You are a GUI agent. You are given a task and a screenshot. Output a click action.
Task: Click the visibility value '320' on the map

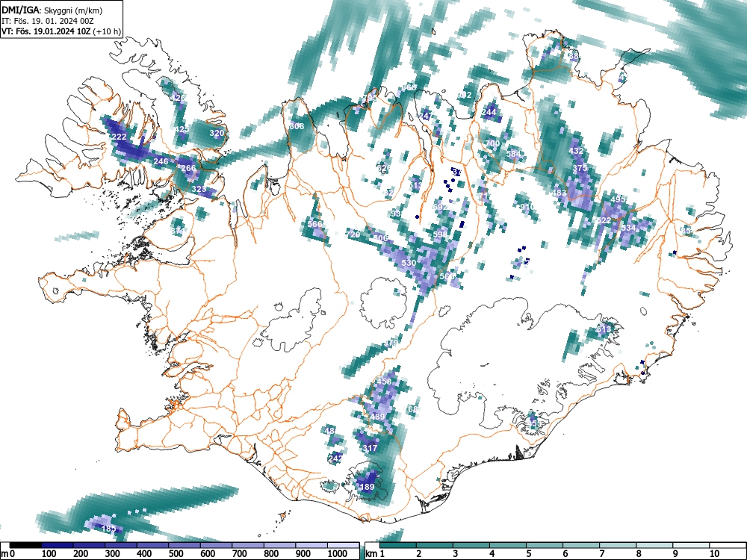pos(217,134)
